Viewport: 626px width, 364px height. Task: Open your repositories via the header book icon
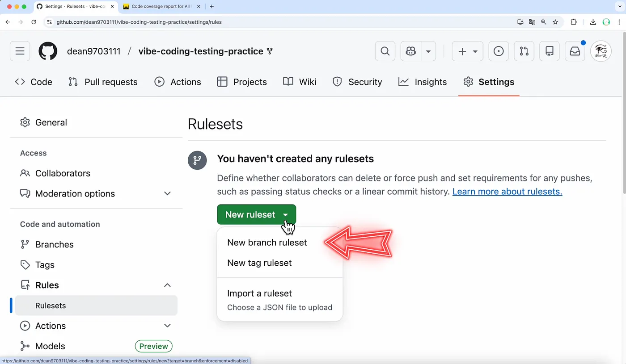pos(550,51)
